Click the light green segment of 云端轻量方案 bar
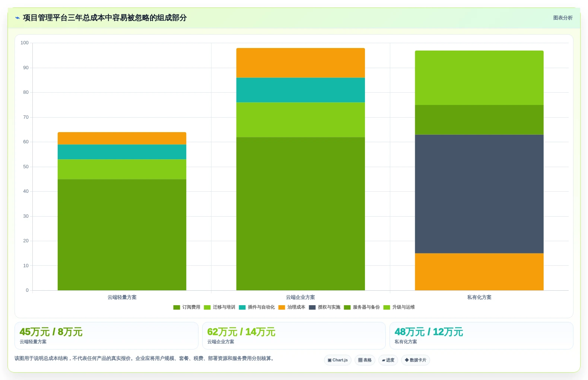The width and height of the screenshot is (588, 380). tap(122, 169)
